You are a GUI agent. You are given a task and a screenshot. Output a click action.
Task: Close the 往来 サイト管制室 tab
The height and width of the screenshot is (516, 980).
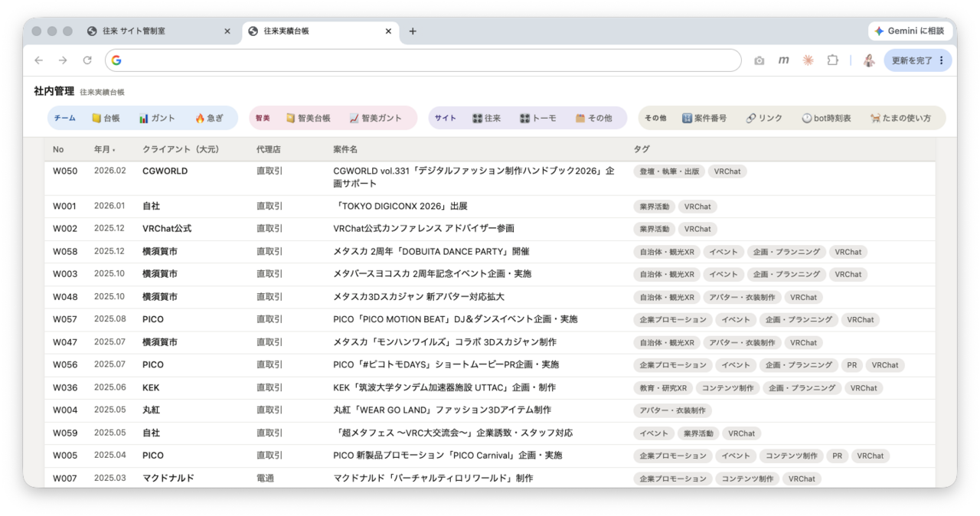pos(227,31)
